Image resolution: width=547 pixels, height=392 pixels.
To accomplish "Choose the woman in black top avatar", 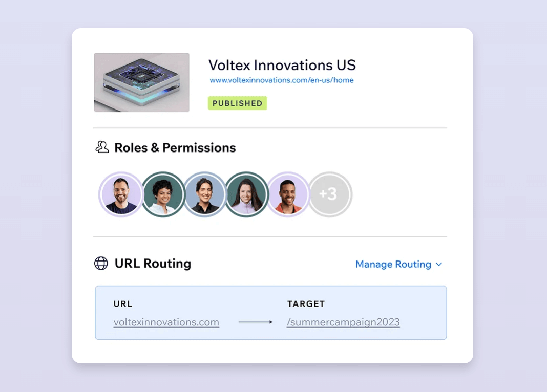I will click(205, 194).
